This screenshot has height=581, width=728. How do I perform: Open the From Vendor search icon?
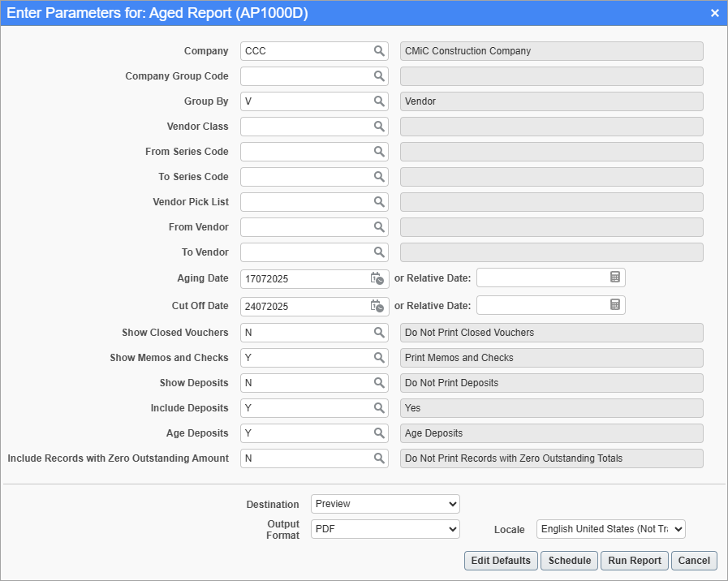click(x=379, y=226)
